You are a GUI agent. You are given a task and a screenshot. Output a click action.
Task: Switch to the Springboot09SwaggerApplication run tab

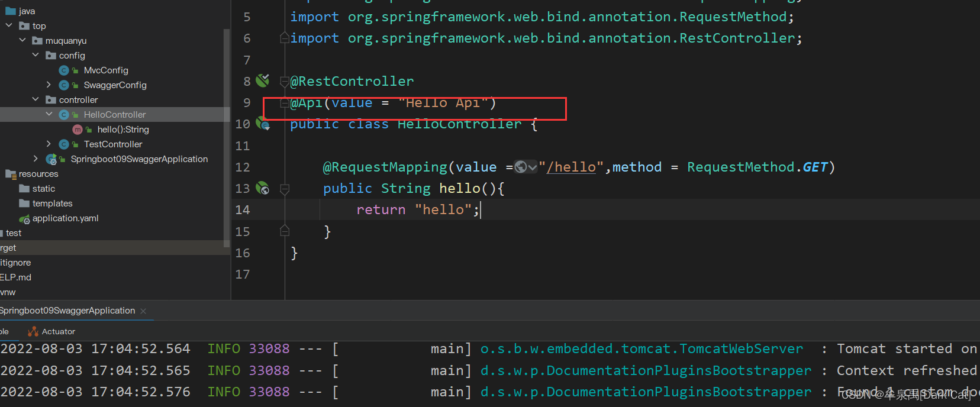click(67, 311)
